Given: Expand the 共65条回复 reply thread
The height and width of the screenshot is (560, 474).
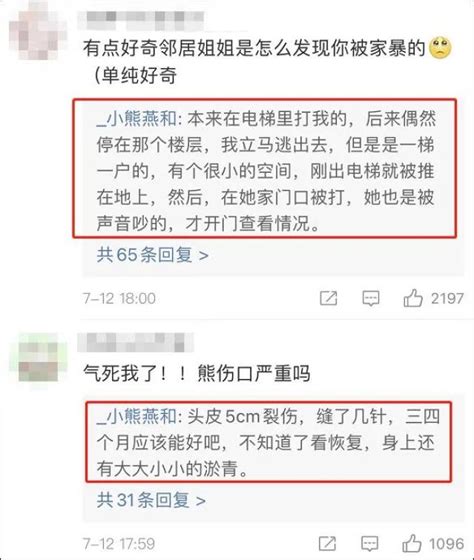Looking at the screenshot, I should click(x=153, y=255).
